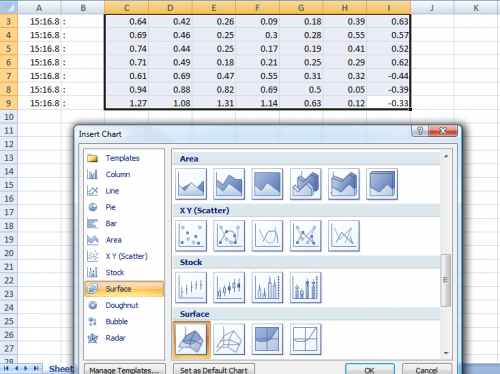Open Manage Templates button
Viewport: 500px width, 374px height.
point(124,370)
